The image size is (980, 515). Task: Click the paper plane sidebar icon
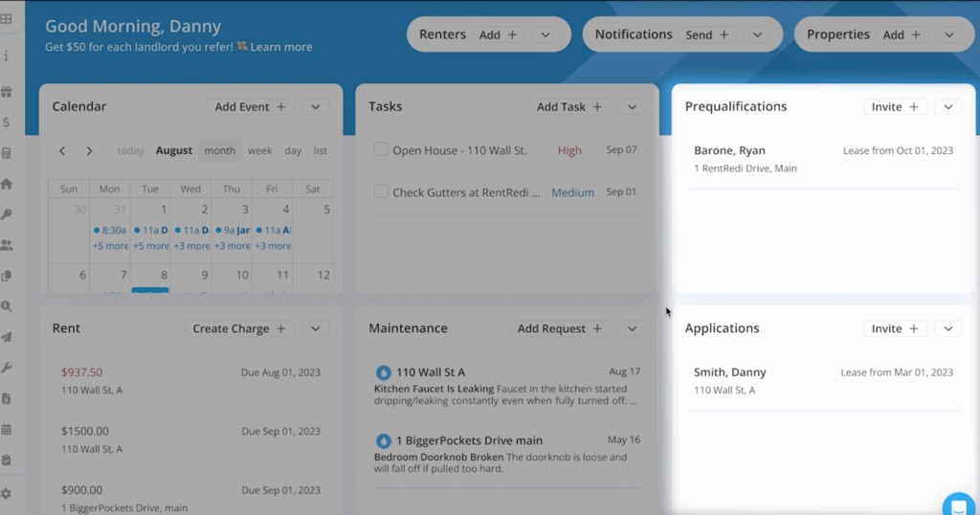click(7, 337)
